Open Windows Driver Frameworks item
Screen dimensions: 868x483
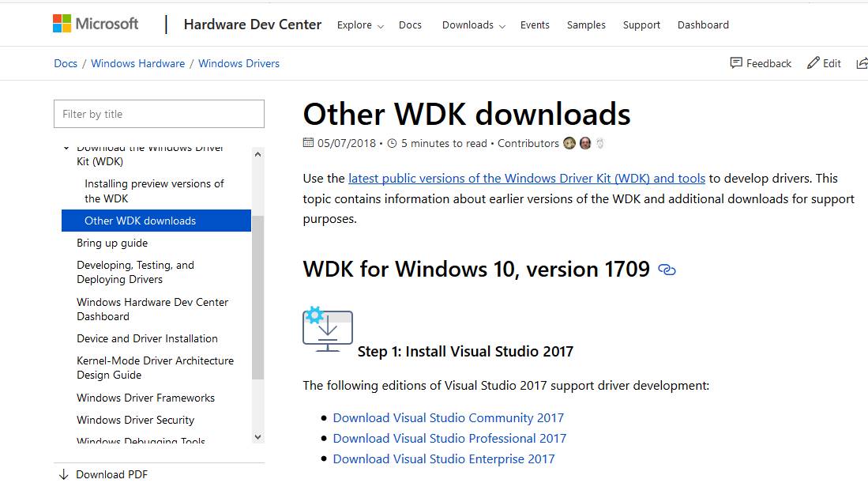145,398
